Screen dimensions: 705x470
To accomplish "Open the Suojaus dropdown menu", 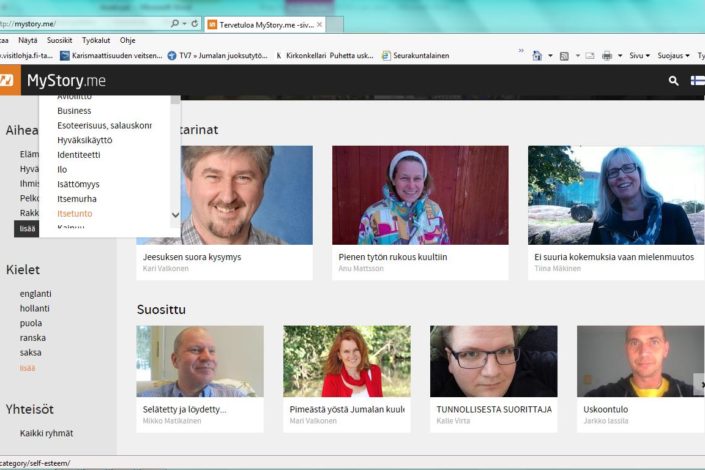I will tap(673, 56).
